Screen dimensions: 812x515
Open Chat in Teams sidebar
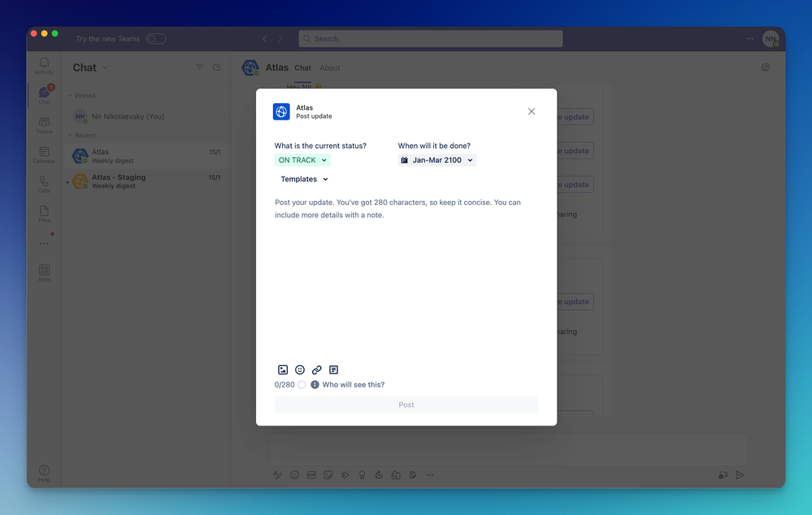click(x=44, y=95)
